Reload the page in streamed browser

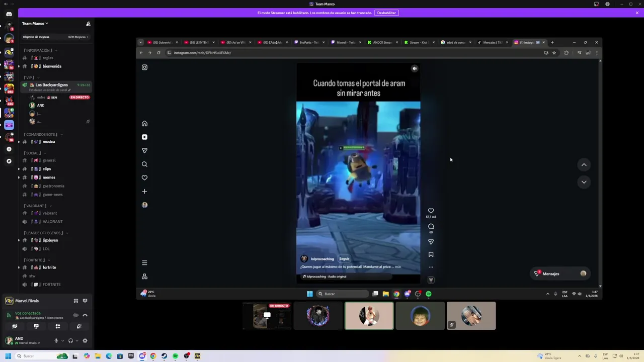click(158, 53)
